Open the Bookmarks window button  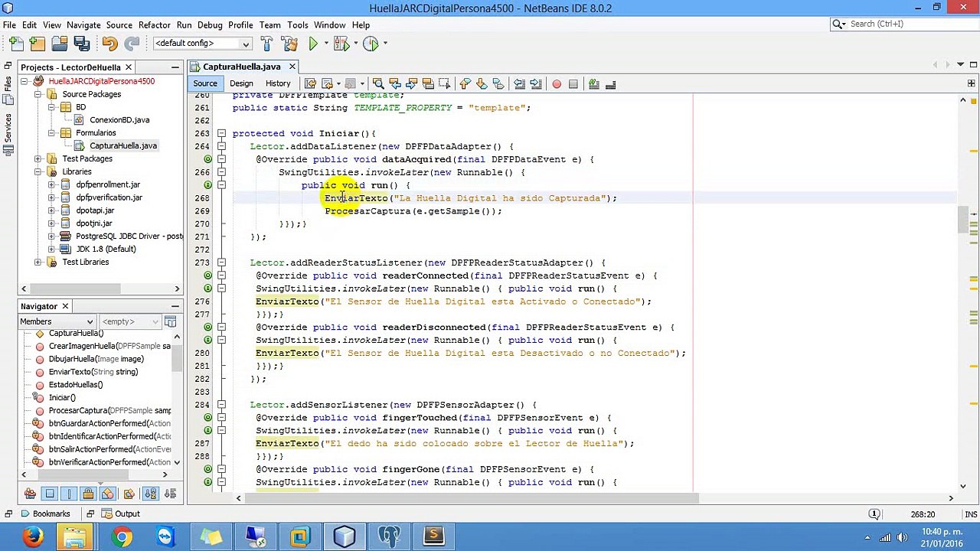pos(44,514)
